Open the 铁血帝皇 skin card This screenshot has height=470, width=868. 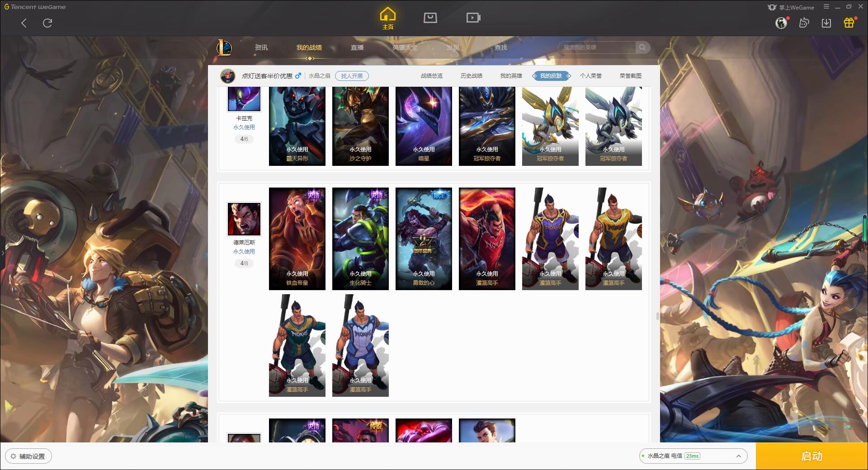(x=297, y=239)
